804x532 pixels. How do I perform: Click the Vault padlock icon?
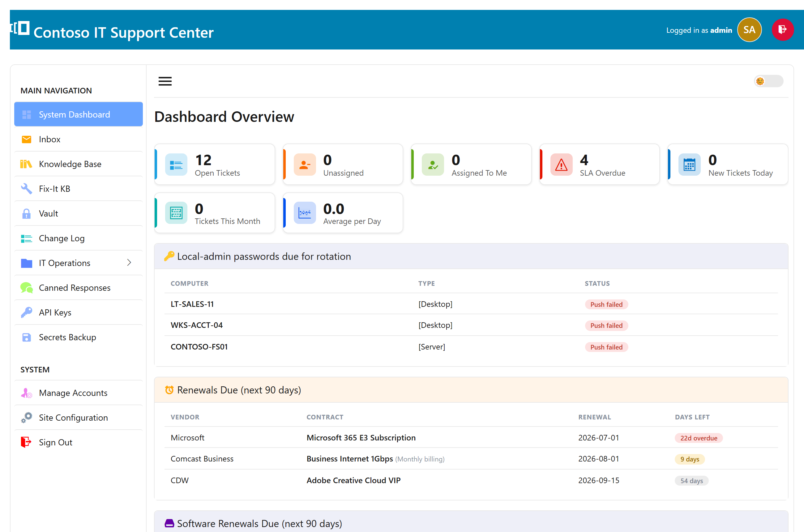(x=26, y=214)
